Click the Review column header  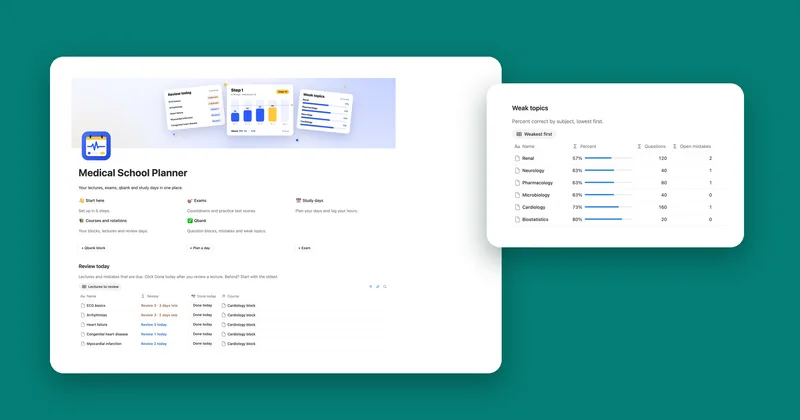coord(150,296)
